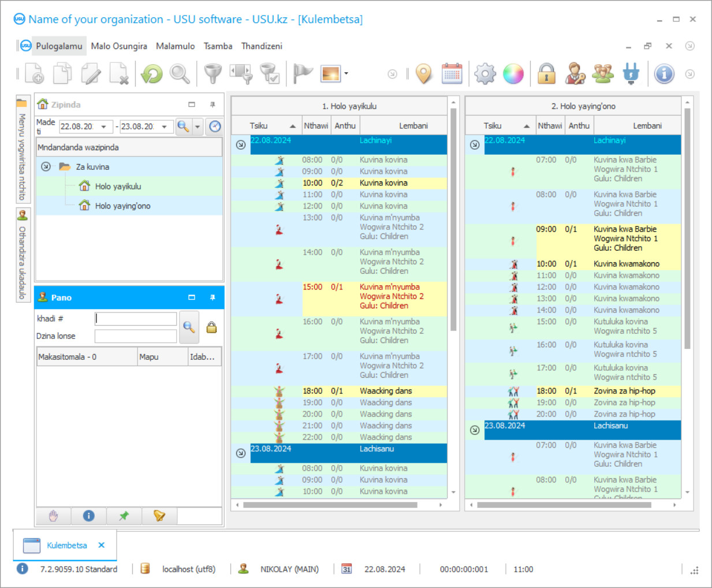
Task: Click the padlock icon in the toolbar
Action: pos(546,74)
